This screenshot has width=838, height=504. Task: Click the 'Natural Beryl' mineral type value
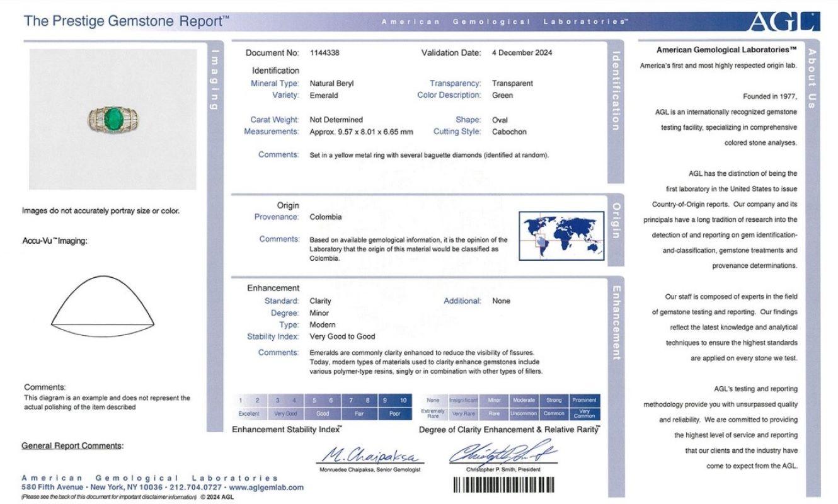331,83
